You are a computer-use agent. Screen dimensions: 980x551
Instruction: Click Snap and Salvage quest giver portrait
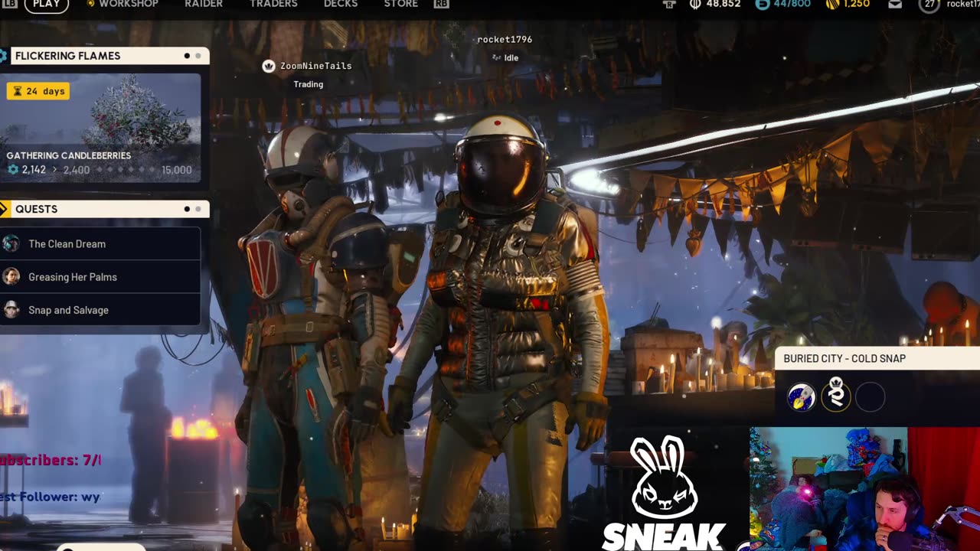[11, 309]
